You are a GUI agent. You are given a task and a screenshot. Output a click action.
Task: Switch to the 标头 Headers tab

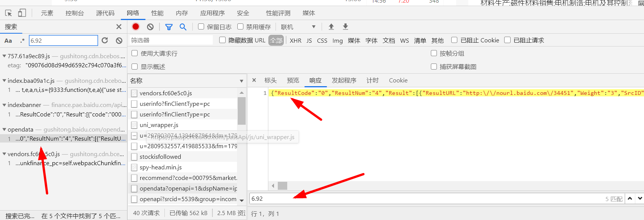pyautogui.click(x=271, y=80)
